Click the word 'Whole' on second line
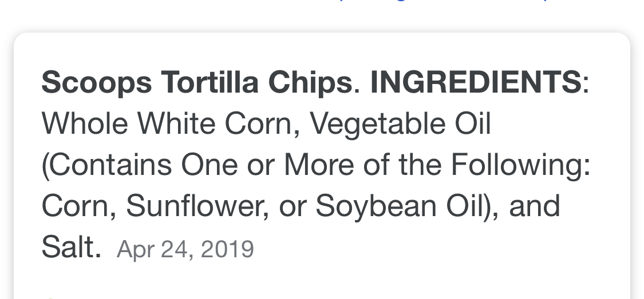Image resolution: width=644 pixels, height=299 pixels. pyautogui.click(x=85, y=123)
